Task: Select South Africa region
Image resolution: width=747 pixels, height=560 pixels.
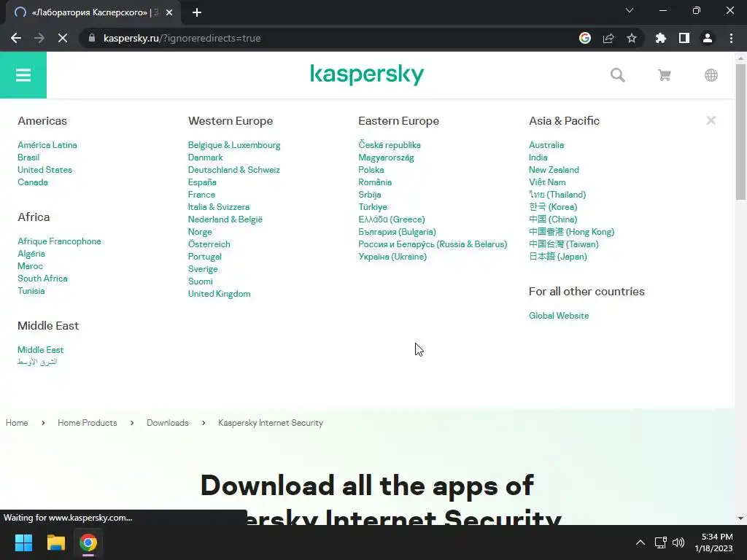Action: pyautogui.click(x=42, y=278)
